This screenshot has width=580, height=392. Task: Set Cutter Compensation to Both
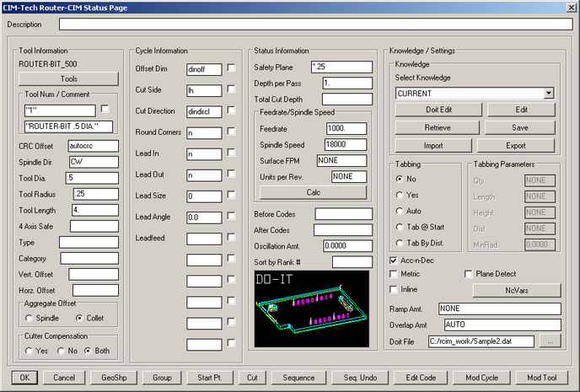[88, 351]
